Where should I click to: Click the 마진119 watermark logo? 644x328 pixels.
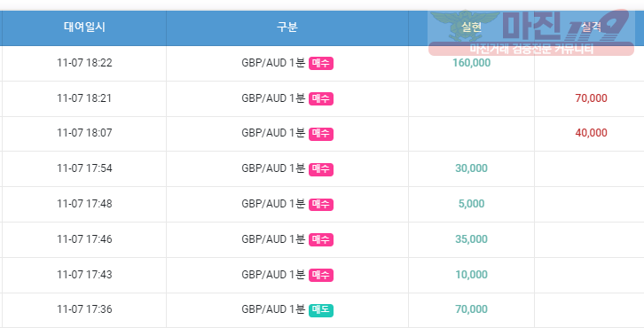531,33
